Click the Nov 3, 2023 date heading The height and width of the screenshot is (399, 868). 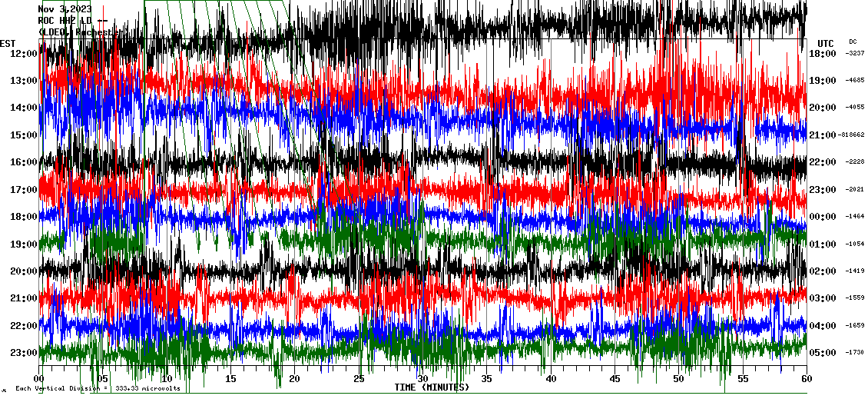click(x=65, y=9)
